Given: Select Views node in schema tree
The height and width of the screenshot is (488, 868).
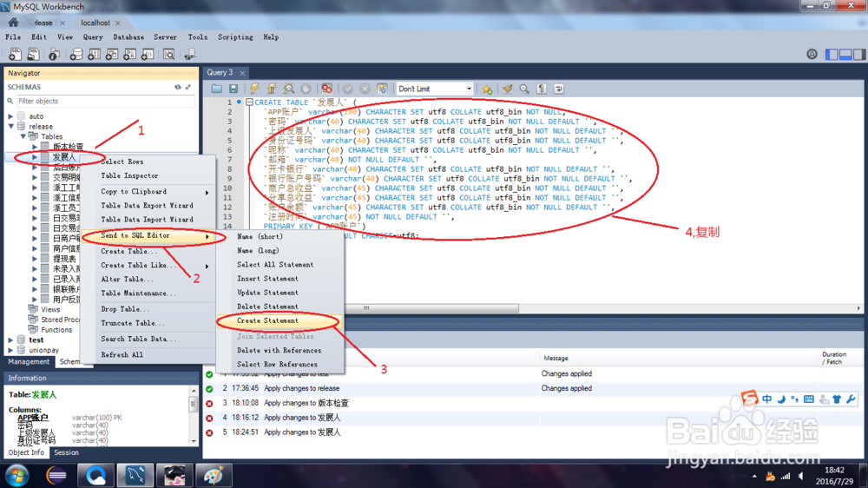Looking at the screenshot, I should tap(49, 310).
